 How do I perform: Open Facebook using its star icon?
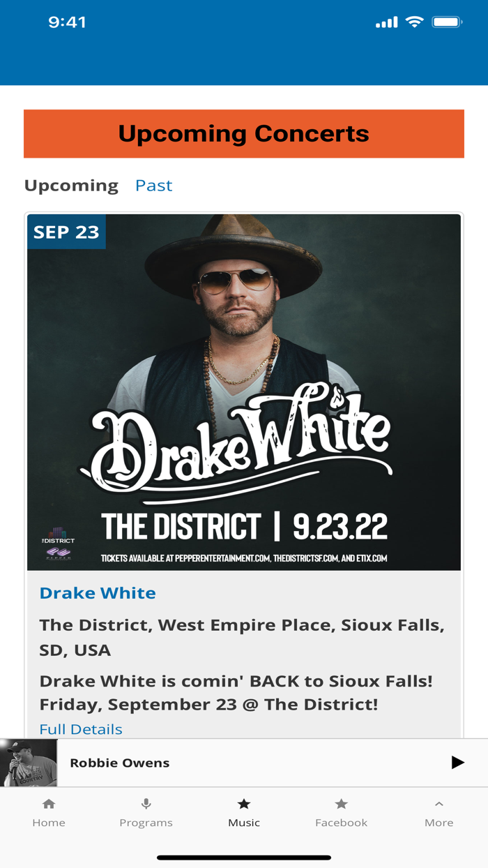click(x=341, y=804)
